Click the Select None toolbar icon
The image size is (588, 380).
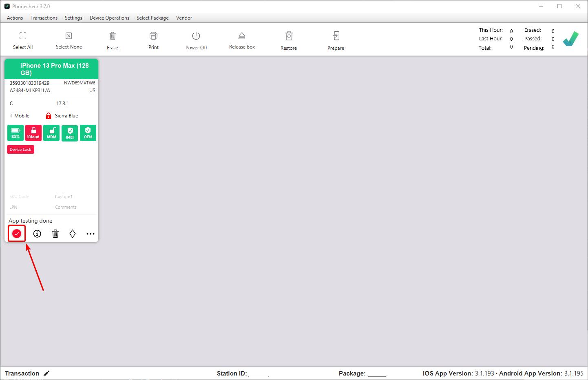tap(69, 36)
